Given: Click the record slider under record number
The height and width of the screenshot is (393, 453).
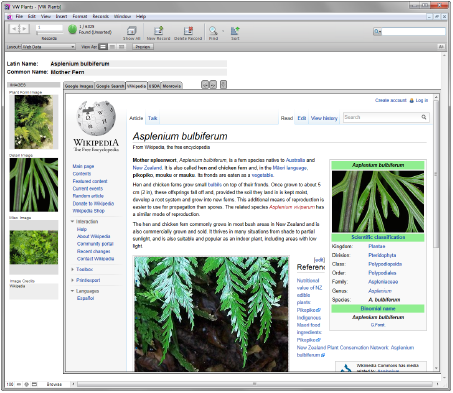Looking at the screenshot, I should 49,33.
